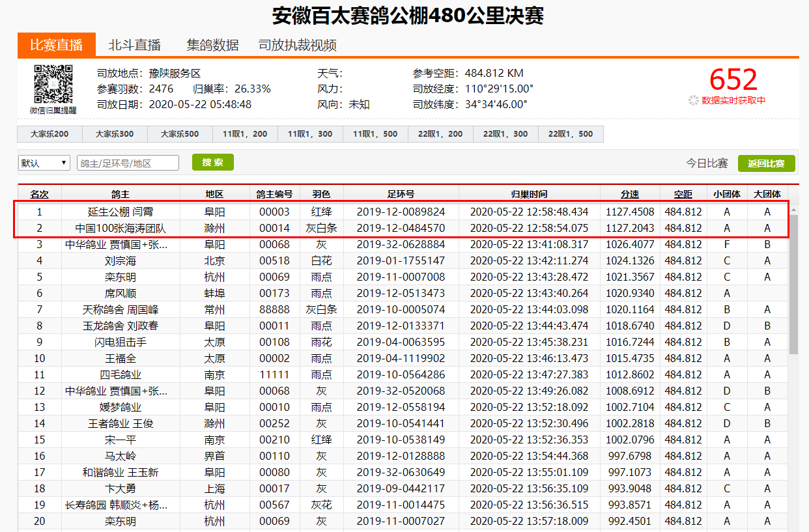Choose the 22取1，500 filter
This screenshot has width=809, height=532.
click(x=571, y=134)
